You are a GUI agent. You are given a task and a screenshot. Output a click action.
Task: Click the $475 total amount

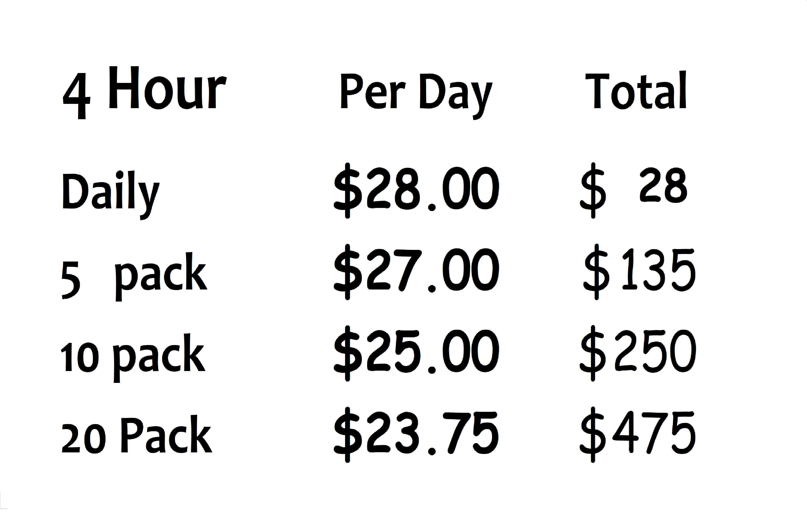637,435
